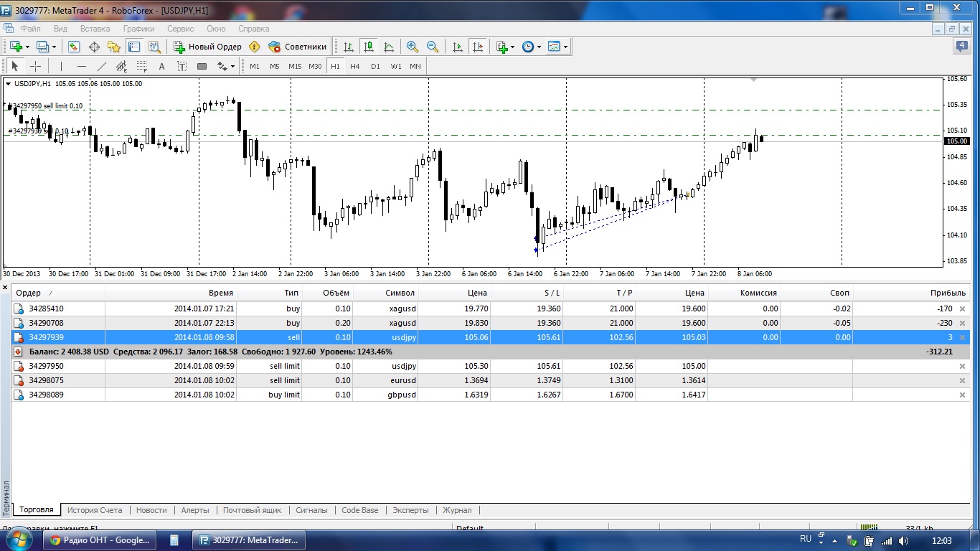980x551 pixels.
Task: Click the Новый Ордер button
Action: click(207, 47)
